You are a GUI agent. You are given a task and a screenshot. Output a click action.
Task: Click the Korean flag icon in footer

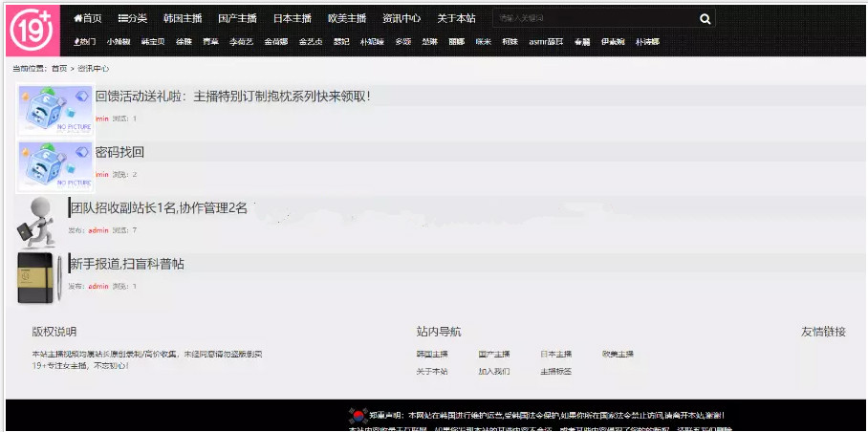pyautogui.click(x=358, y=416)
